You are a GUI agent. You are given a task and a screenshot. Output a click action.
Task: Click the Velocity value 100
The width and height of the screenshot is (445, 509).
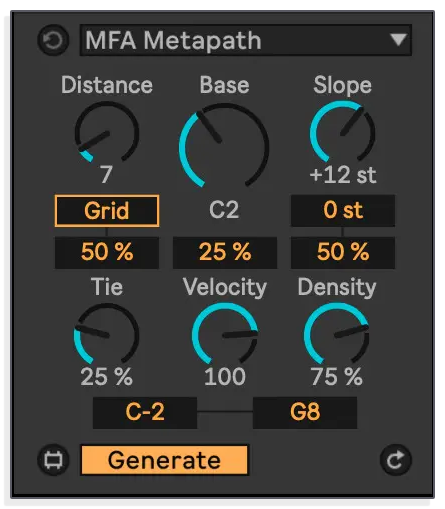[225, 377]
